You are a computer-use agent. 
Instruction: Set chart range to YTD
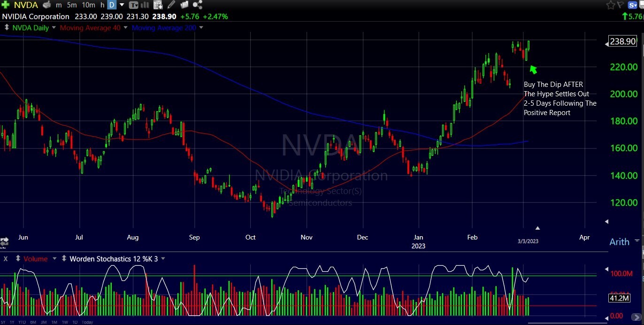(22, 322)
